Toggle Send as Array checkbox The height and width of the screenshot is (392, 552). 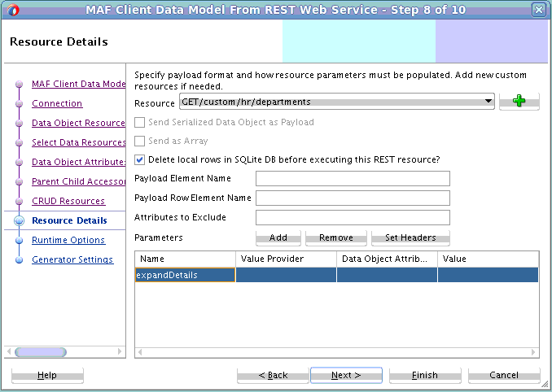tap(140, 141)
